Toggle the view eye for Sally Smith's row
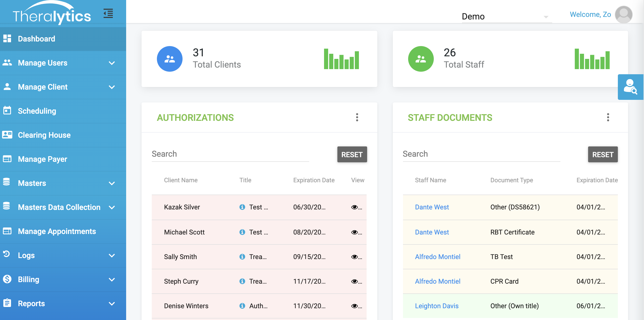The height and width of the screenshot is (320, 644). pos(355,257)
